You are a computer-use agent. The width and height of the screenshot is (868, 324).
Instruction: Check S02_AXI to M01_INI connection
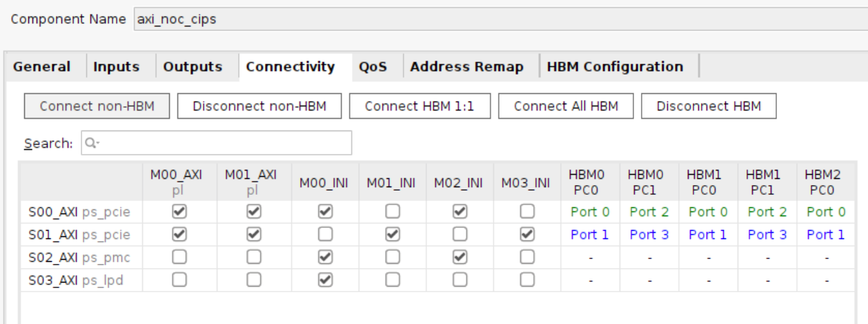[x=392, y=257]
